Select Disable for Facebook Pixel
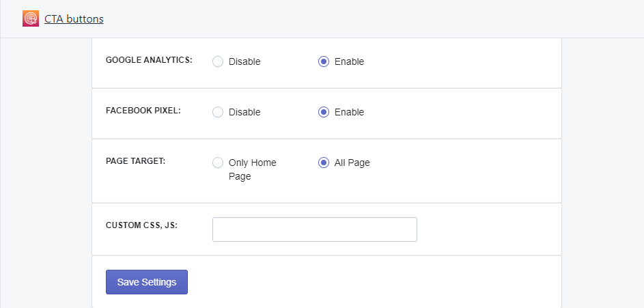This screenshot has height=308, width=644. click(x=218, y=112)
